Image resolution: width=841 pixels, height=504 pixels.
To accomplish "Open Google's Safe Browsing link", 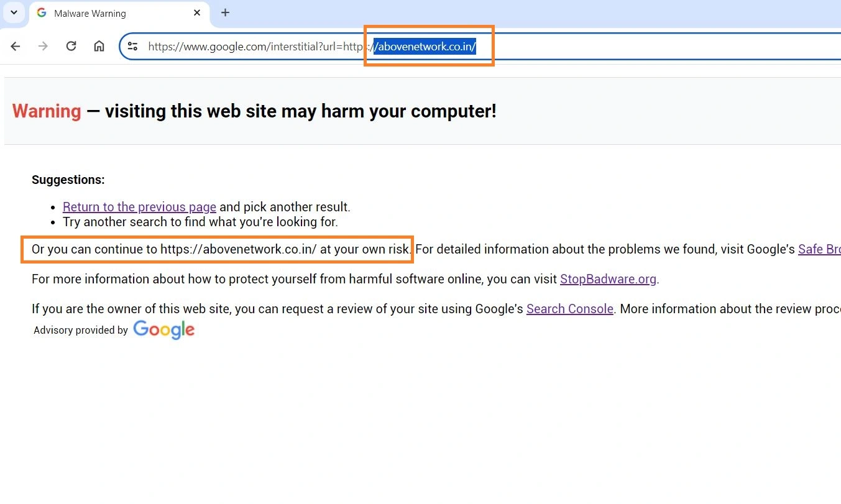I will tap(819, 249).
